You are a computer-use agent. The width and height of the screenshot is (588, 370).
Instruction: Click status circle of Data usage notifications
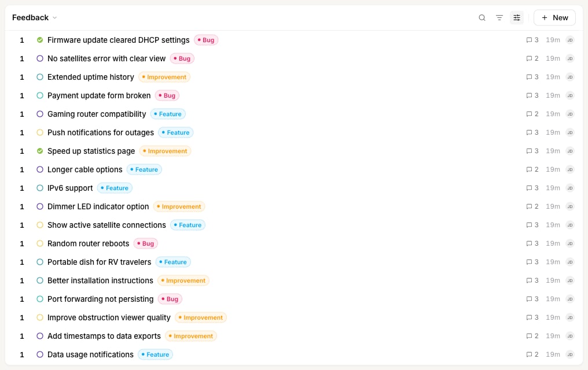40,354
